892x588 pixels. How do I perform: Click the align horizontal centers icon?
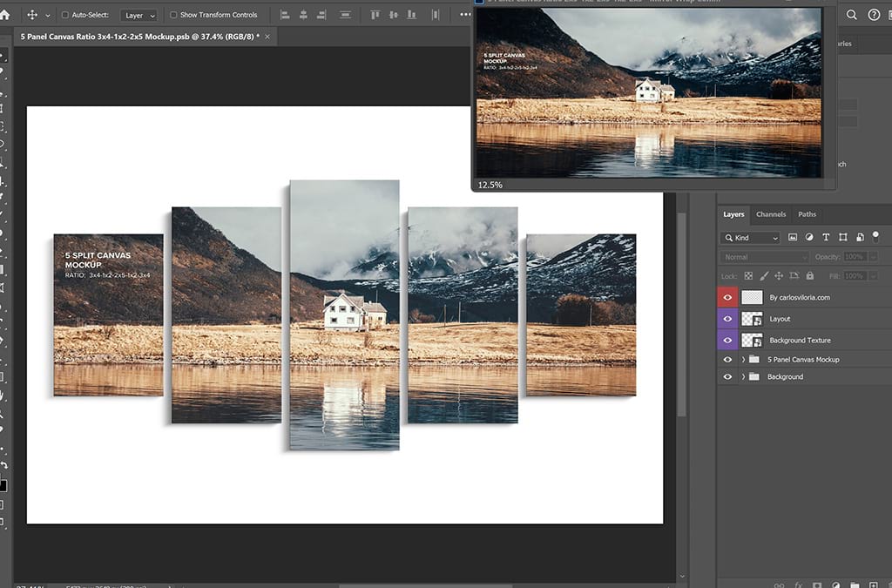coord(303,16)
